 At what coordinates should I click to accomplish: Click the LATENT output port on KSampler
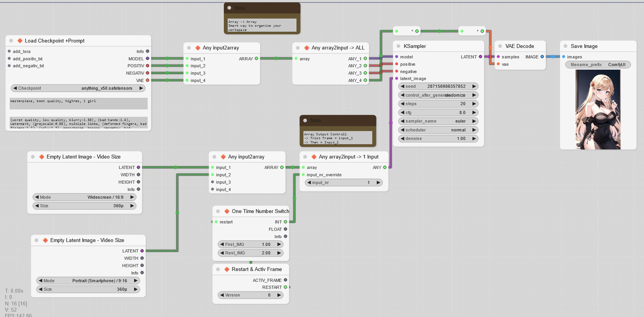(x=480, y=57)
